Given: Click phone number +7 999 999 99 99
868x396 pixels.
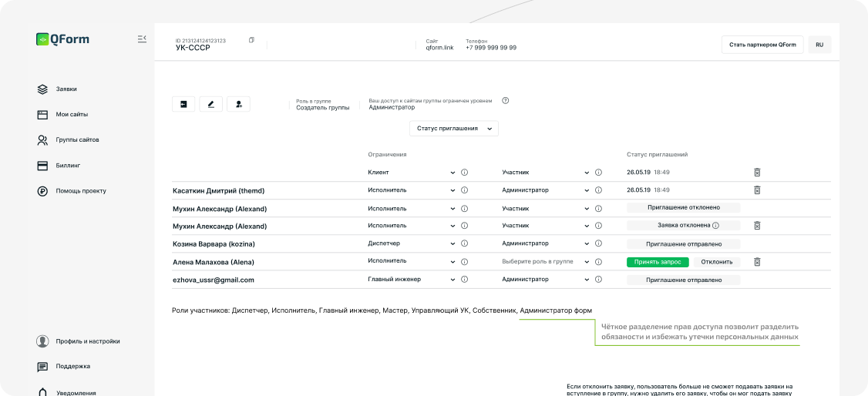Looking at the screenshot, I should click(x=491, y=48).
